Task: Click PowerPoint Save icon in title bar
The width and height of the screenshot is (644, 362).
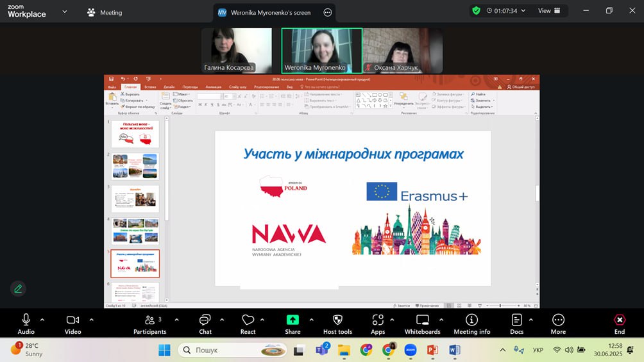Action: click(x=112, y=79)
